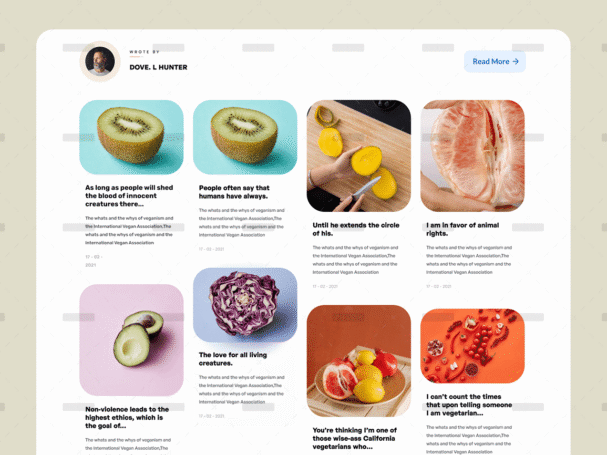Open the purple cabbage thumbnail

tap(245, 305)
